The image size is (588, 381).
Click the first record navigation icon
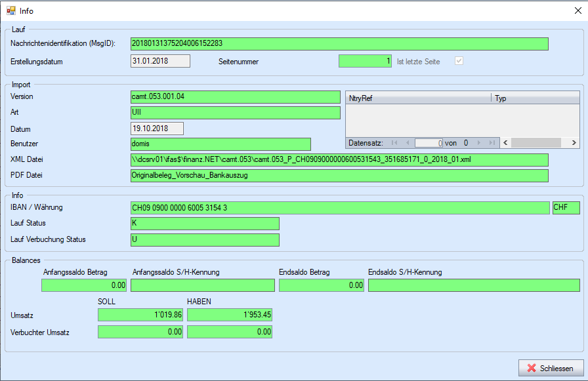point(394,142)
